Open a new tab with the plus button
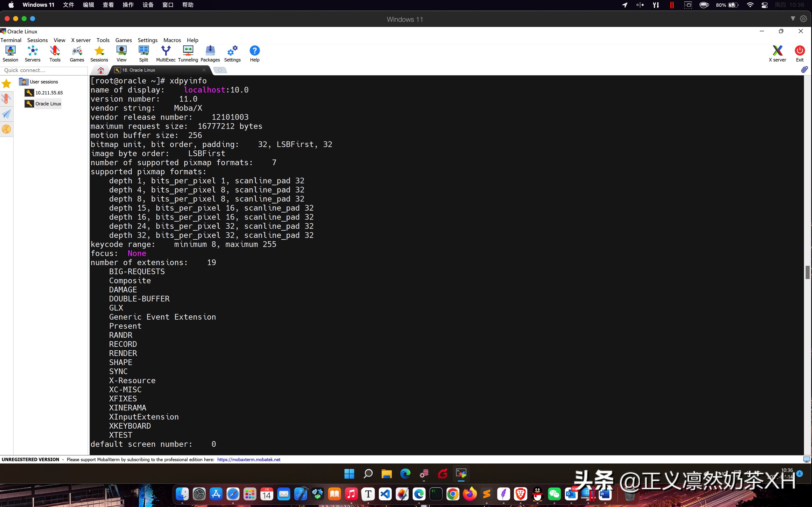This screenshot has height=507, width=812. (220, 70)
